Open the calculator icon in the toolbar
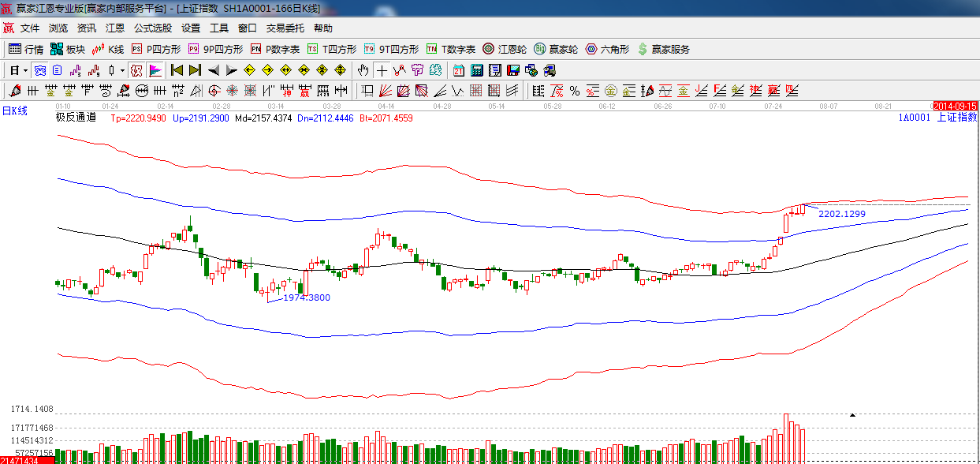980x464 pixels. pos(476,70)
